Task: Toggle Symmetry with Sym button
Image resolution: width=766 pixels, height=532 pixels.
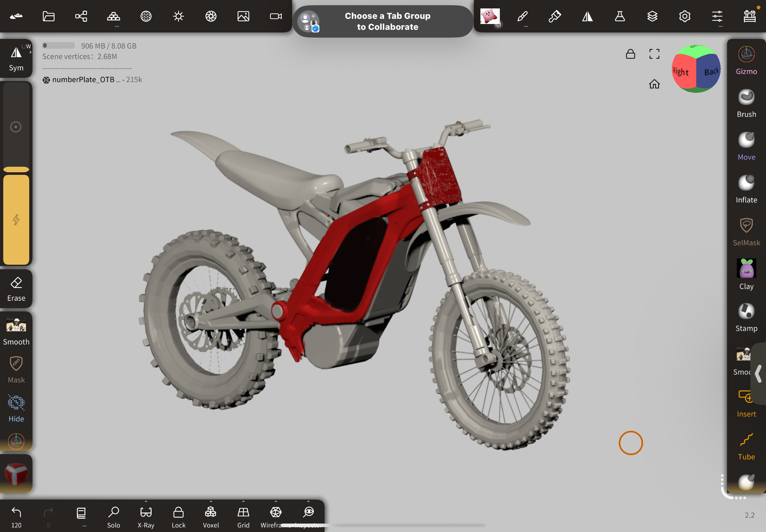Action: pyautogui.click(x=16, y=59)
